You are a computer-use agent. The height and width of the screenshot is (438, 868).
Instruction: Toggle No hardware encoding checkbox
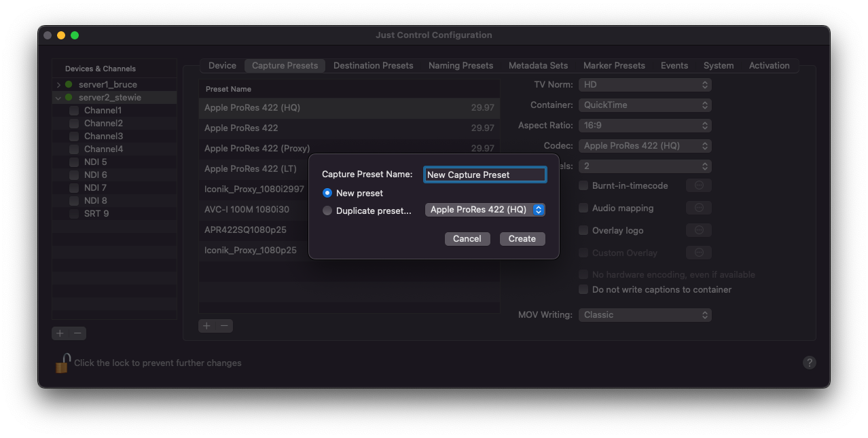pyautogui.click(x=583, y=274)
